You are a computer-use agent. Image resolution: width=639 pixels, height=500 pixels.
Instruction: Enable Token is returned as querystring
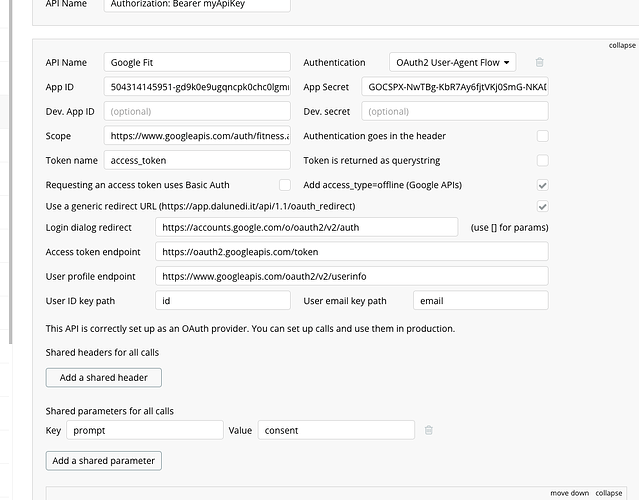(x=542, y=160)
